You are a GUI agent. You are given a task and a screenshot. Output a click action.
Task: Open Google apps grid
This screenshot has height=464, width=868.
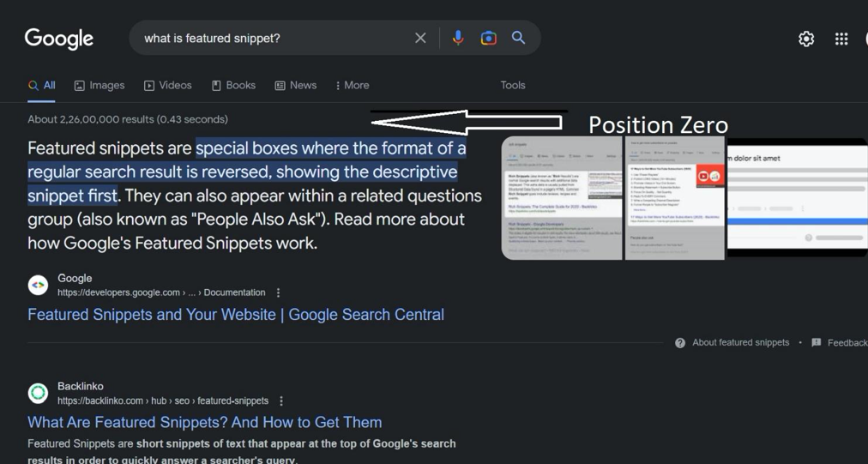click(x=841, y=39)
